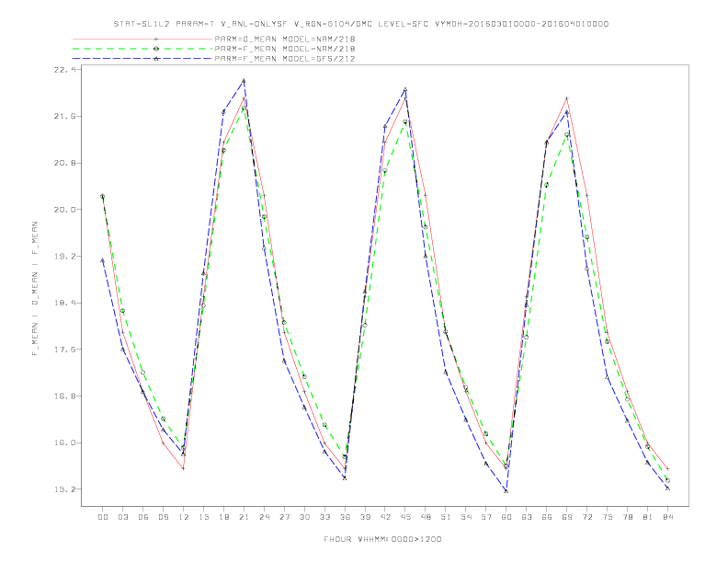Click the vertical y-axis title F_MEAN | O_MEAN | F_MEAN
This screenshot has width=728, height=563.
pyautogui.click(x=35, y=289)
